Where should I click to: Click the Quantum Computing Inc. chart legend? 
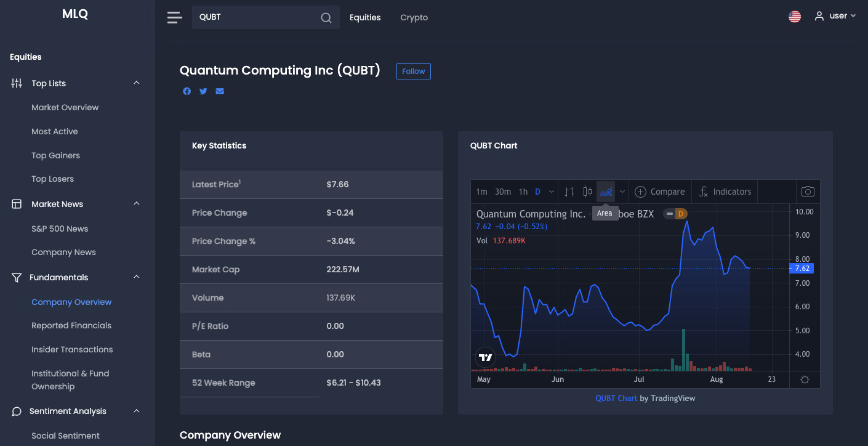[x=531, y=214]
